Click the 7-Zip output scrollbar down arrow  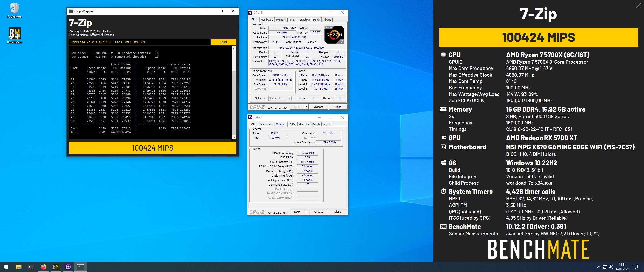tap(234, 137)
